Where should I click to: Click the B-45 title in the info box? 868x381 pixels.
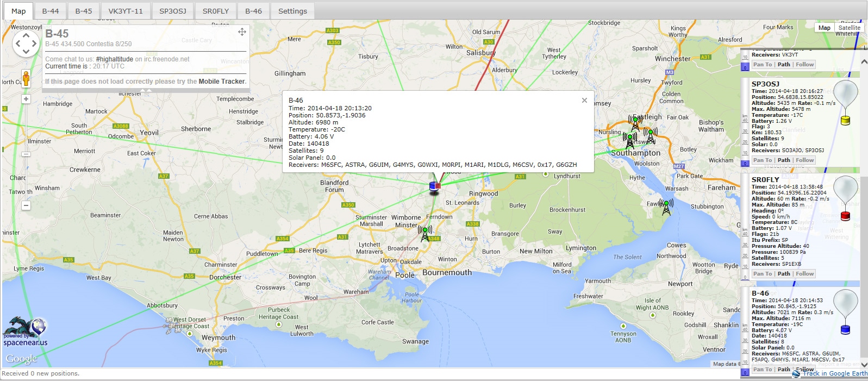[57, 34]
